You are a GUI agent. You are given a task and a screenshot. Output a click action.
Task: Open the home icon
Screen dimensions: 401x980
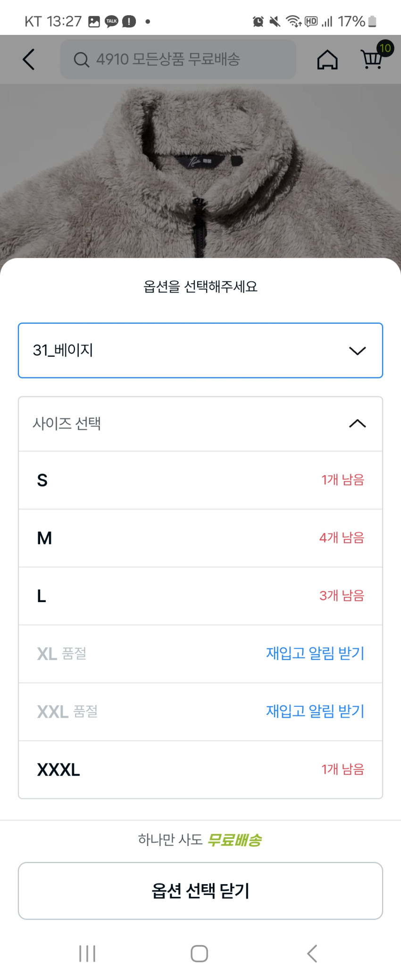pos(327,60)
